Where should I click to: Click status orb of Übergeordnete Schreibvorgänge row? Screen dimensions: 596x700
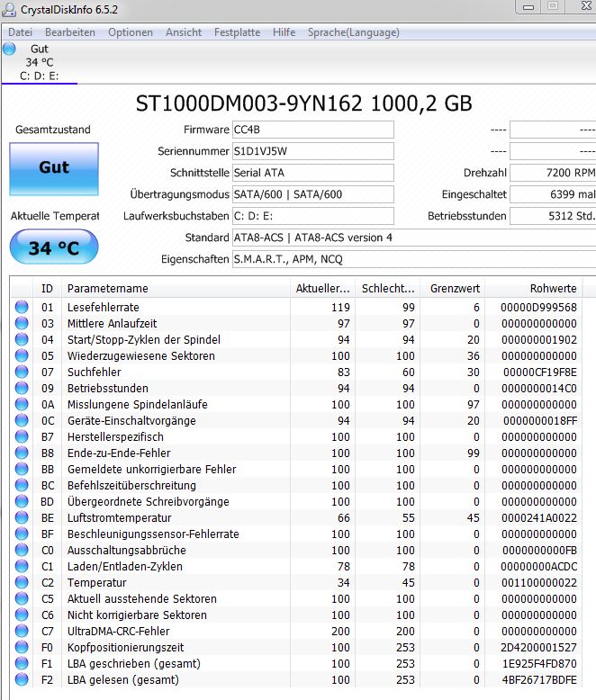pyautogui.click(x=22, y=501)
